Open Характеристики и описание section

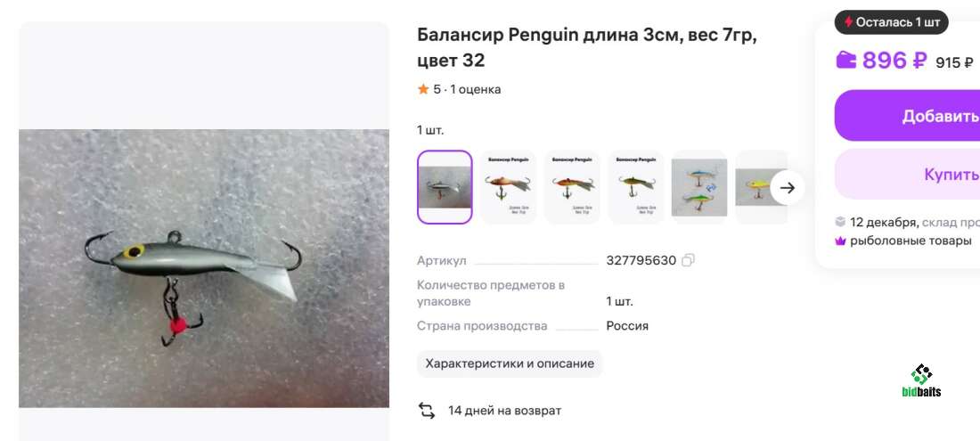coord(510,363)
